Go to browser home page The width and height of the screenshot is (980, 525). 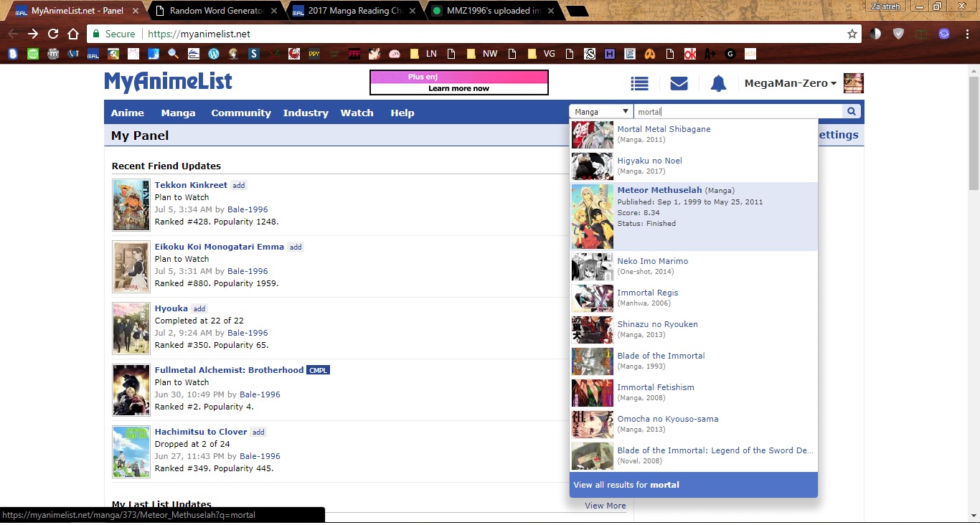tap(73, 34)
